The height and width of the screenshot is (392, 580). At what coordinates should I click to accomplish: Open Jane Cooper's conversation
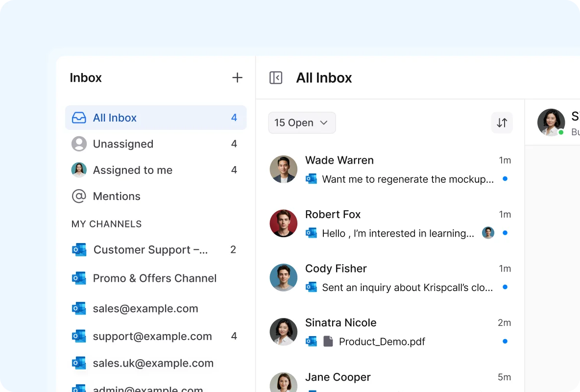390,381
